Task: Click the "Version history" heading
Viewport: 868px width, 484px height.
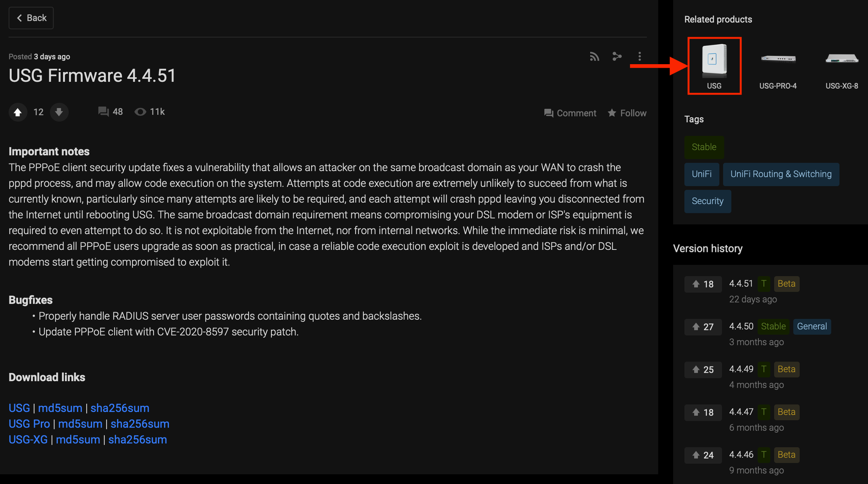Action: (708, 249)
